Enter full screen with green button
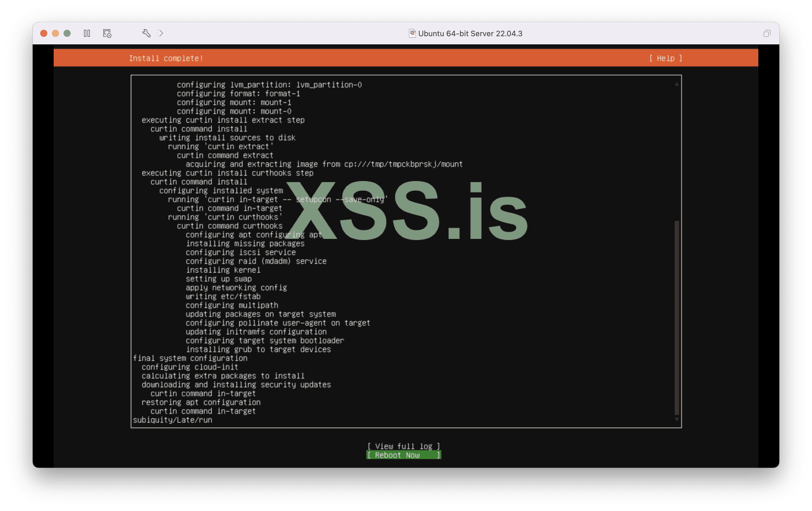The height and width of the screenshot is (511, 812). pos(67,33)
